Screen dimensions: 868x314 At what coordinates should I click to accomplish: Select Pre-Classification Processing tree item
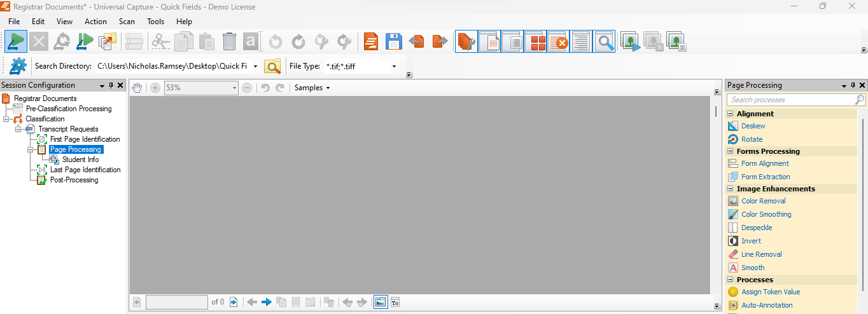click(69, 109)
